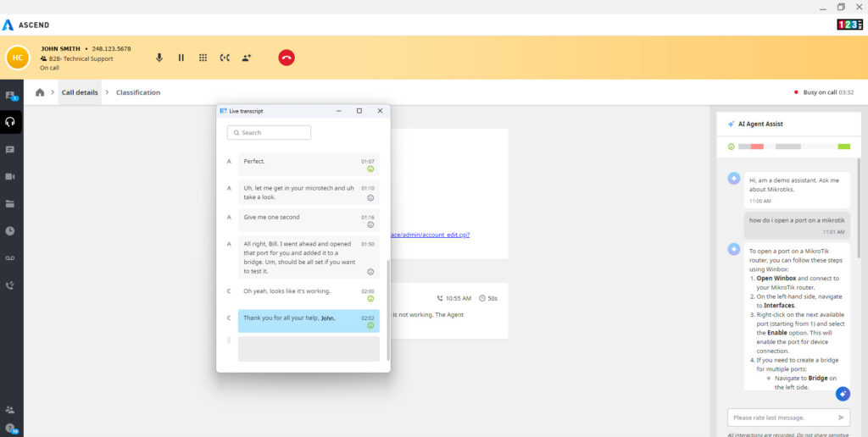Open the video camera sidebar icon

click(11, 176)
